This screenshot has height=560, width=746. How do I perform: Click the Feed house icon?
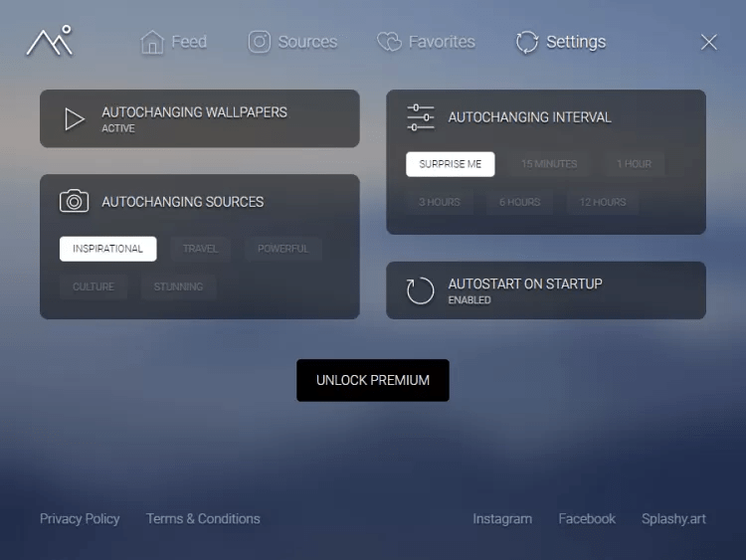pyautogui.click(x=152, y=42)
